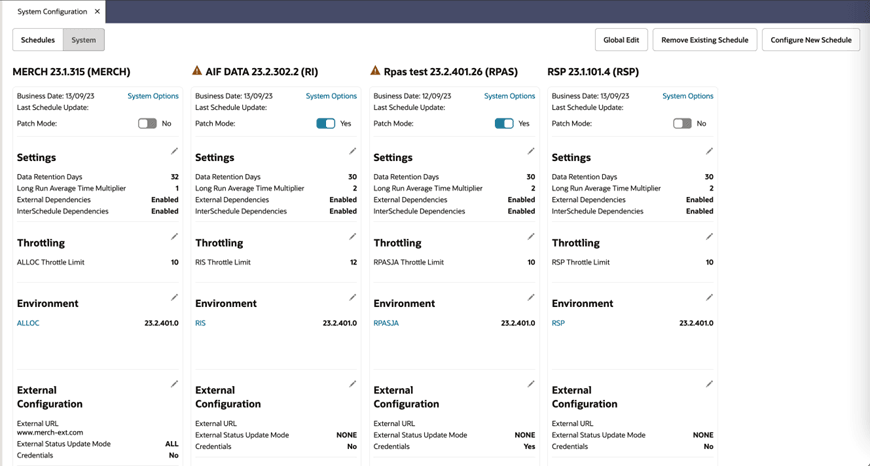Edit Environment for AIF DATA card
Viewport: 870px width, 466px height.
[352, 297]
